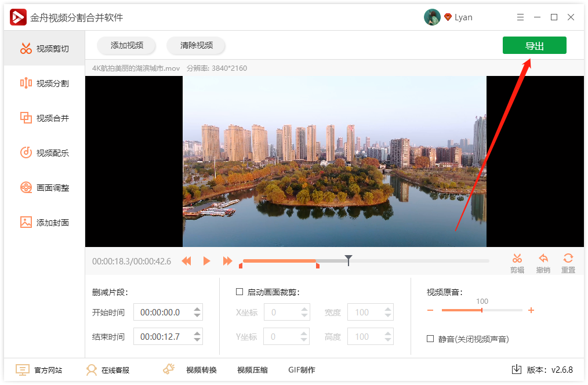
Task: Select the 添加封面 (add cover) tool
Action: (43, 222)
